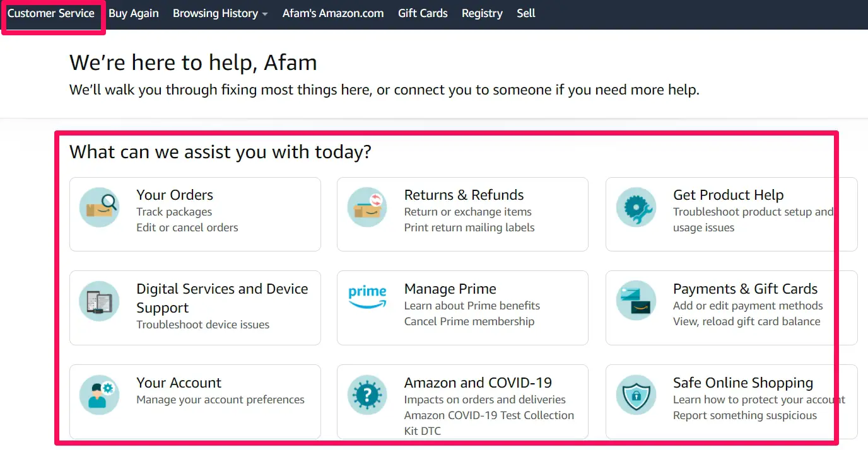Select Gift Cards in the top bar

click(x=423, y=13)
